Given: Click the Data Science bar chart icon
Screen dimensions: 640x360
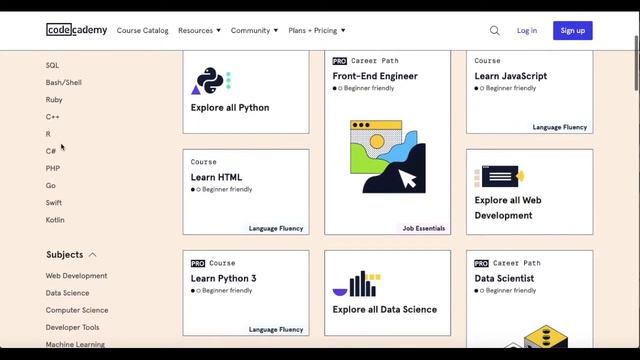Looking at the screenshot, I should (x=357, y=284).
